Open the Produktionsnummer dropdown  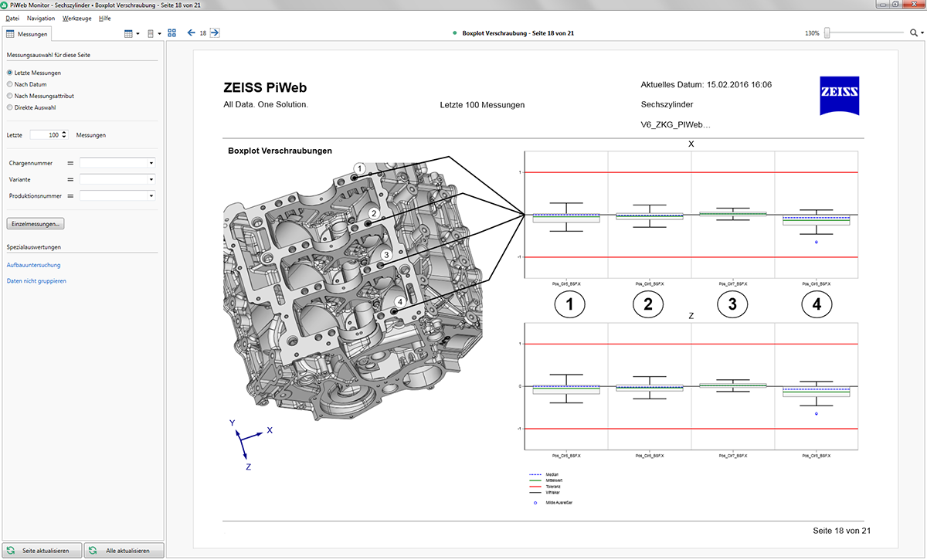[x=117, y=195]
